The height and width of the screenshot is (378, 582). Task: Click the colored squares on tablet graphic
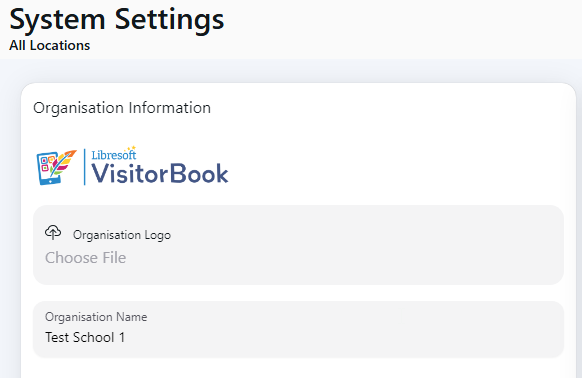[x=45, y=163]
